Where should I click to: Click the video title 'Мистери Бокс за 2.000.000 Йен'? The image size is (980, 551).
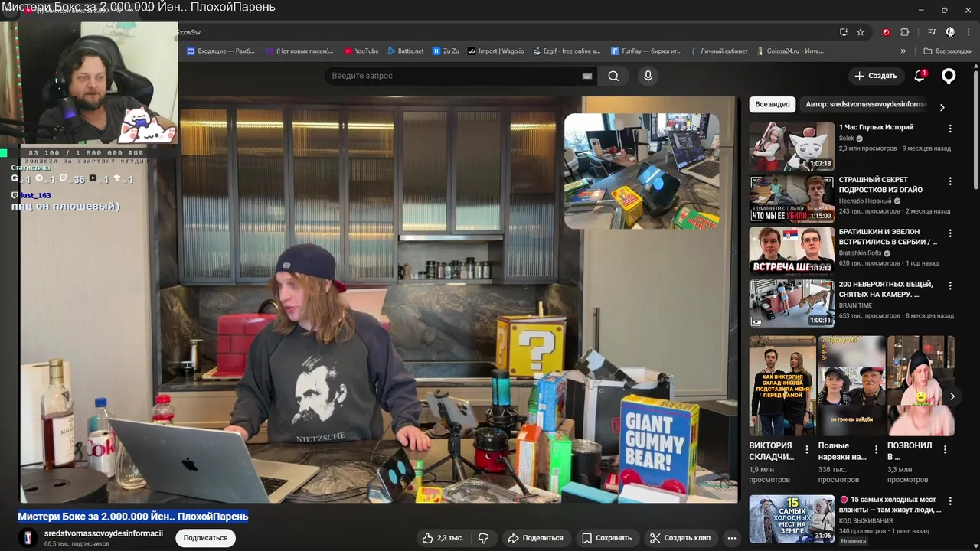tap(133, 517)
